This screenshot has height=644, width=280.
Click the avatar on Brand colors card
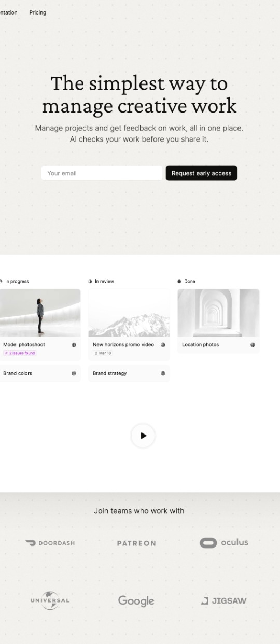(74, 373)
